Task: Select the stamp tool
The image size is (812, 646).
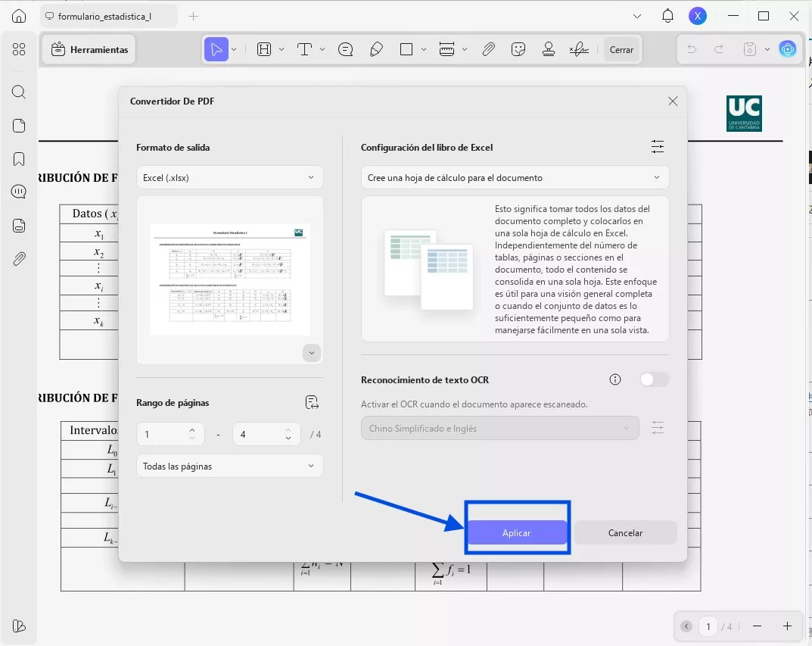Action: pos(549,50)
